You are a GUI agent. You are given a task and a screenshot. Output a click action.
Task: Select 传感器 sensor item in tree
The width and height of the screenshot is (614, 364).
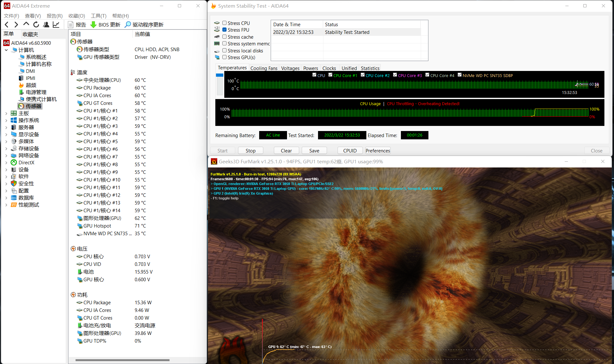coord(30,106)
